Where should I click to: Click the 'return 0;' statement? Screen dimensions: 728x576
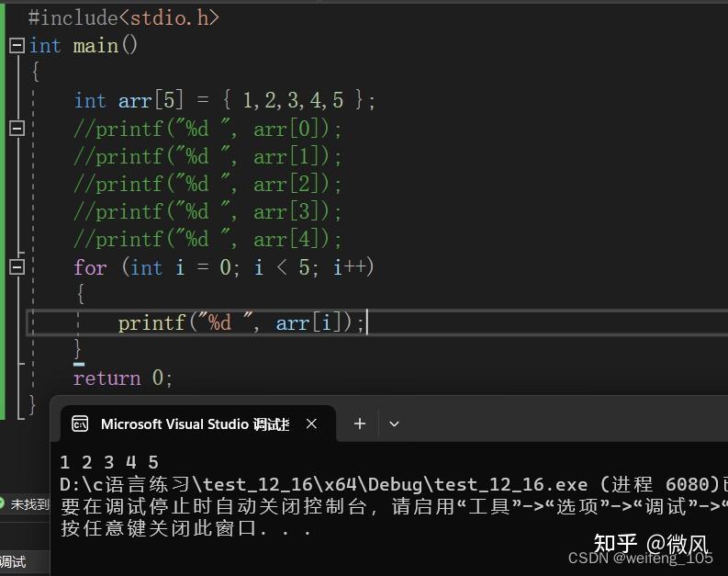click(123, 378)
